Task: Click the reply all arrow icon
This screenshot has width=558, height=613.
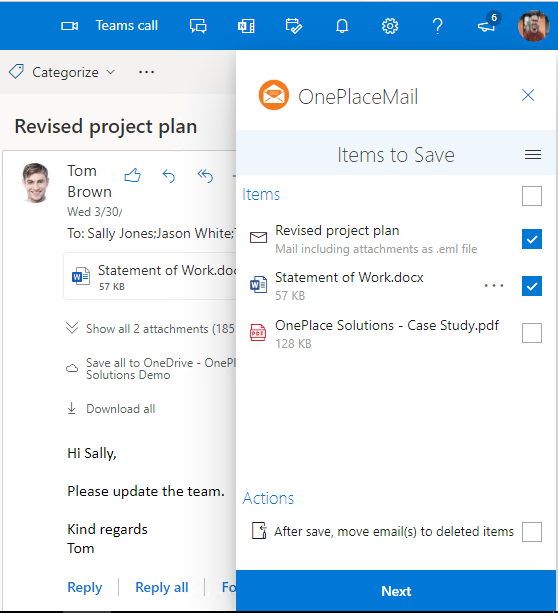Action: pyautogui.click(x=205, y=176)
